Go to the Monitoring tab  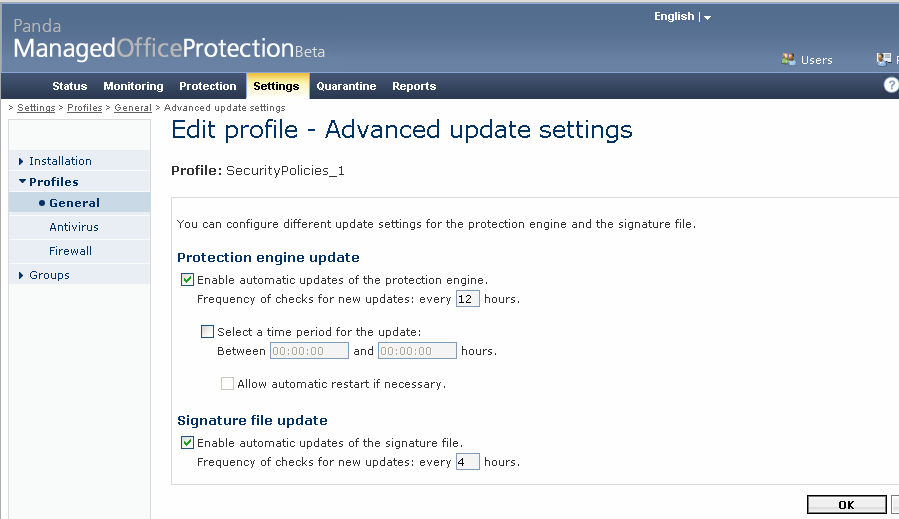[x=133, y=86]
